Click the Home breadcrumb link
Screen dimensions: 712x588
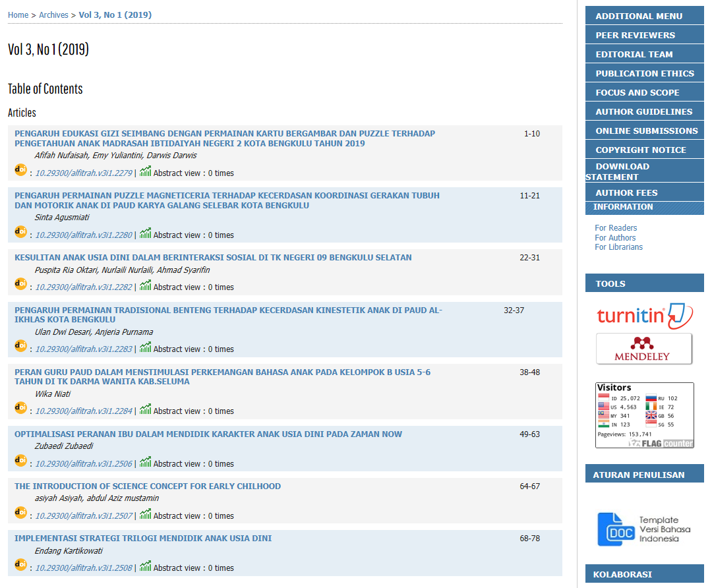(18, 15)
